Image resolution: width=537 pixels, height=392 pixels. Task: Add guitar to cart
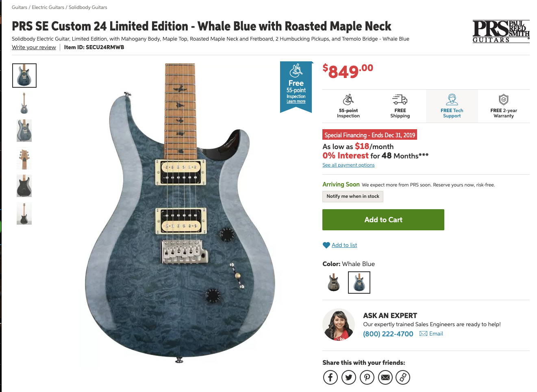[x=383, y=220]
